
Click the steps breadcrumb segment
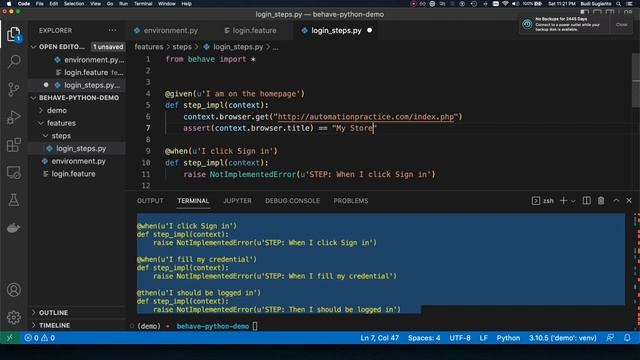pyautogui.click(x=182, y=47)
